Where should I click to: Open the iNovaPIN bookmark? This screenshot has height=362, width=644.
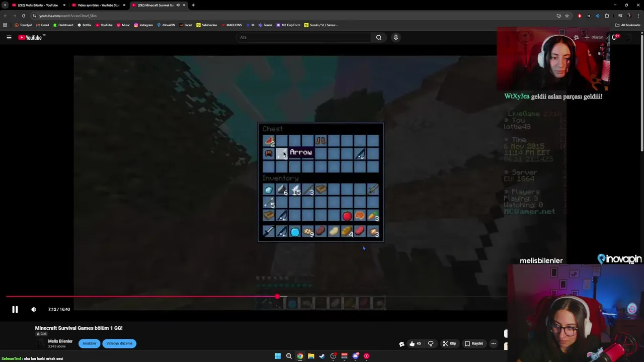point(166,25)
